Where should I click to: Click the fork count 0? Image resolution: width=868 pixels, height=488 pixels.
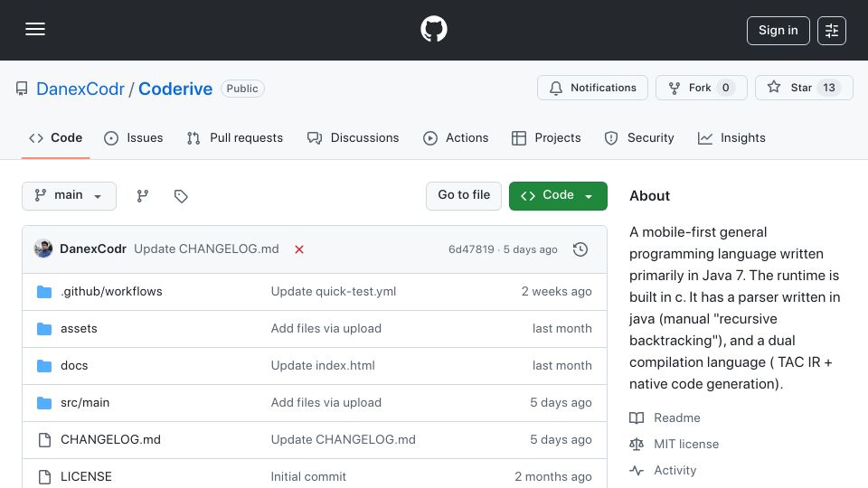tap(725, 88)
